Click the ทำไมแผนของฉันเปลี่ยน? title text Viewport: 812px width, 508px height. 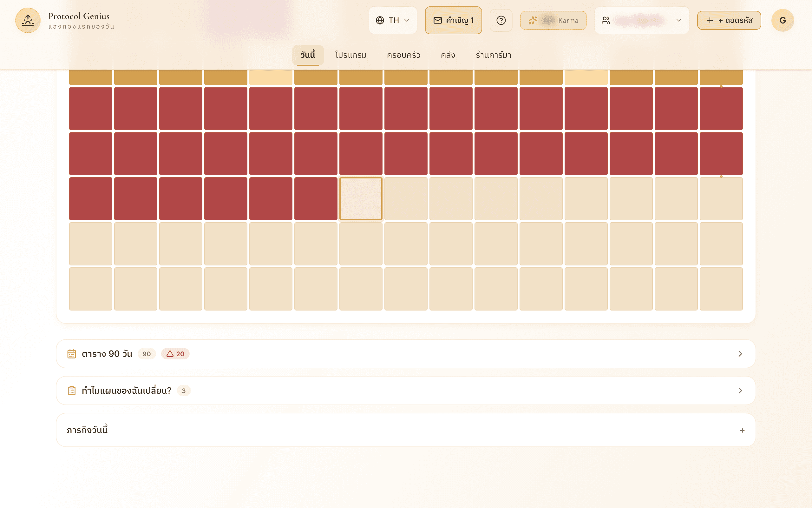[127, 391]
